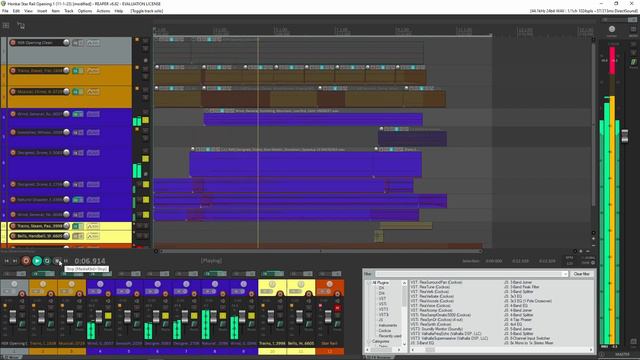Image resolution: width=640 pixels, height=360 pixels.
Task: Arm record on Sweetener, Whoosh track
Action: [x=13, y=132]
